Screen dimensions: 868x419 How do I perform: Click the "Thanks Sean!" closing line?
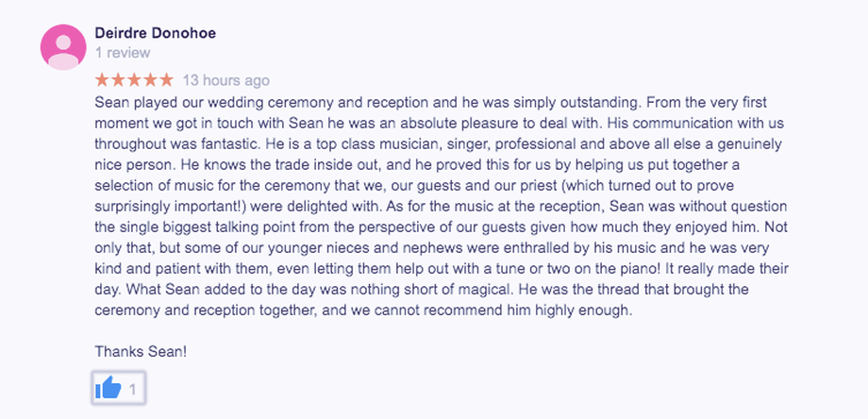[x=141, y=351]
